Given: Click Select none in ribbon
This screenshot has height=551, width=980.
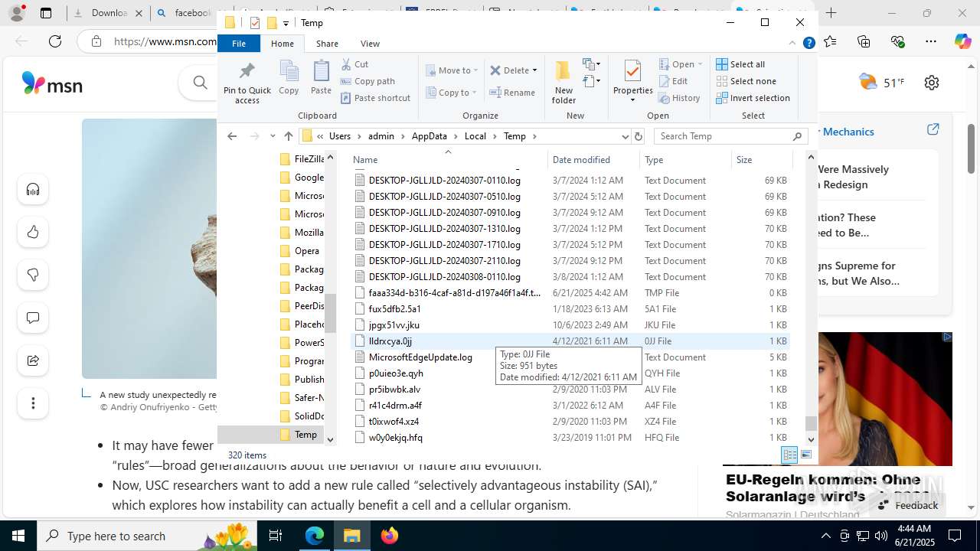Looking at the screenshot, I should [x=746, y=81].
